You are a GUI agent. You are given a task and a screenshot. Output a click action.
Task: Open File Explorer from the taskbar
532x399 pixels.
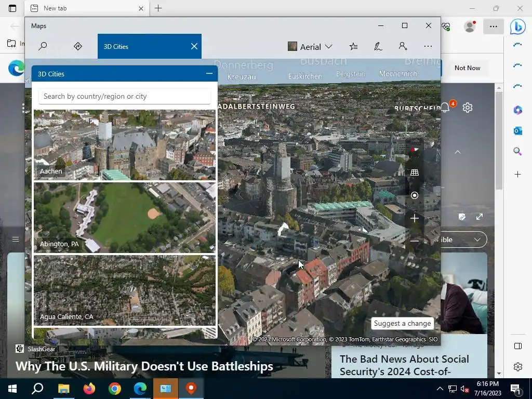click(63, 389)
